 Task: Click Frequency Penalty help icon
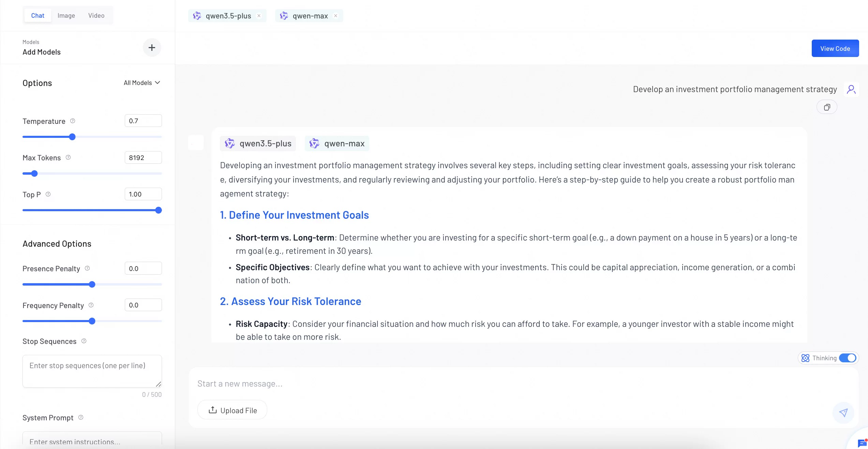(x=91, y=305)
